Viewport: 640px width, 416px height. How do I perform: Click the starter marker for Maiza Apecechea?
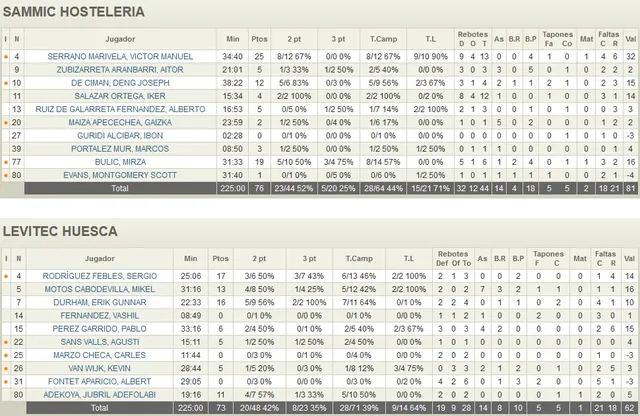tap(6, 122)
